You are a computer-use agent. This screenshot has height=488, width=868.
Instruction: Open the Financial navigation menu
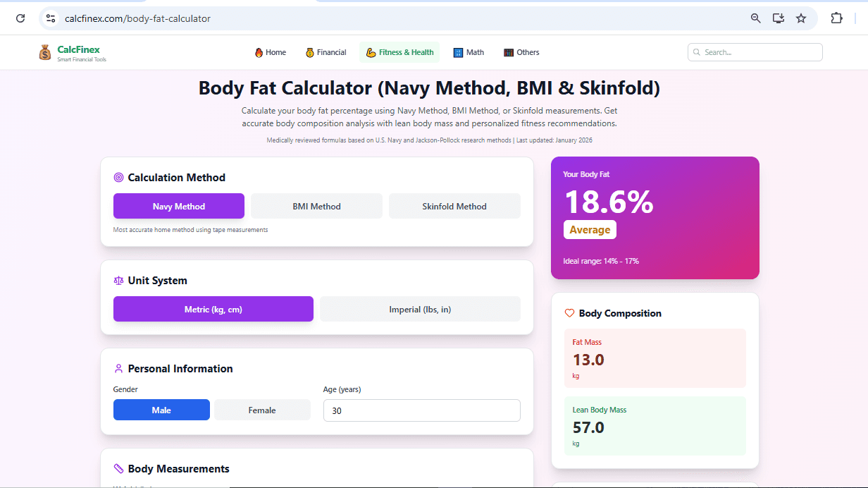coord(325,52)
